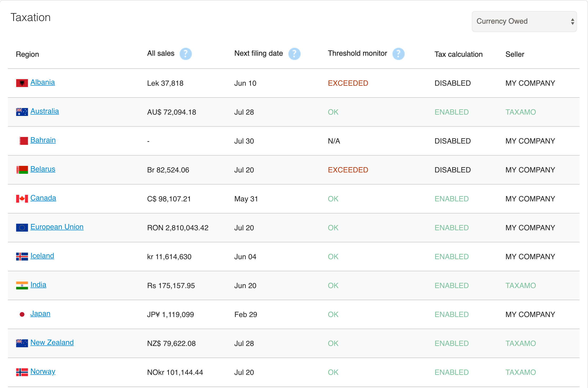Click the Japan flag icon

[22, 314]
